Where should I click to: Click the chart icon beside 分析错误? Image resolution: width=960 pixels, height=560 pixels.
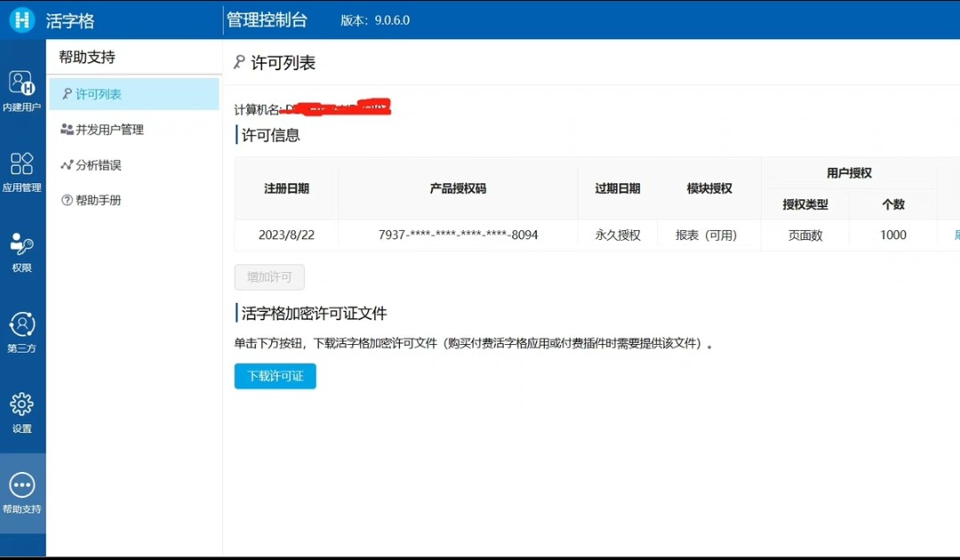pos(67,164)
